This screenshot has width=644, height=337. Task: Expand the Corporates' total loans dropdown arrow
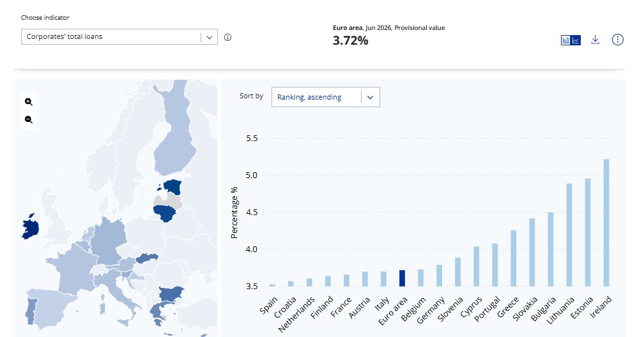point(209,37)
